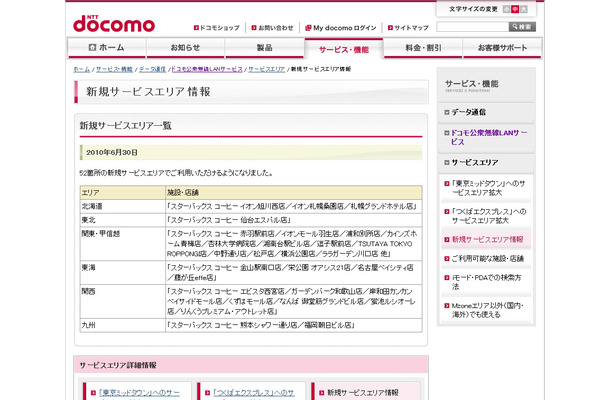This screenshot has height=400, width=610.
Task: Click the 熊本シャワー通り店 table cell
Action: [294, 325]
